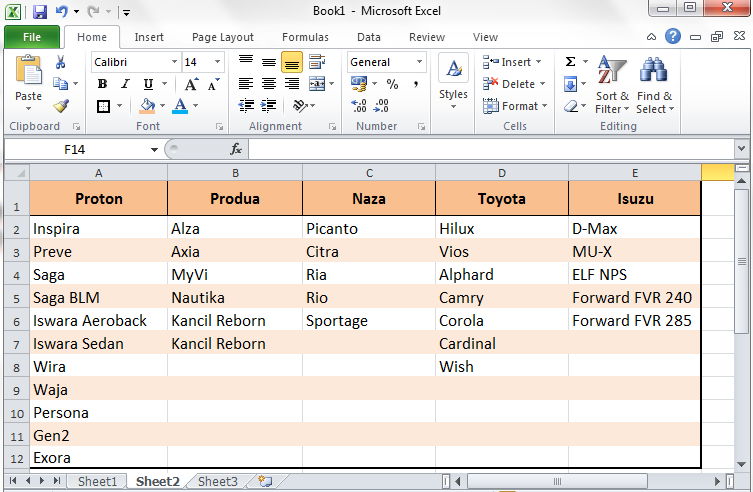The width and height of the screenshot is (753, 492).
Task: Click the Fill down-arrow icon
Action: tap(570, 84)
